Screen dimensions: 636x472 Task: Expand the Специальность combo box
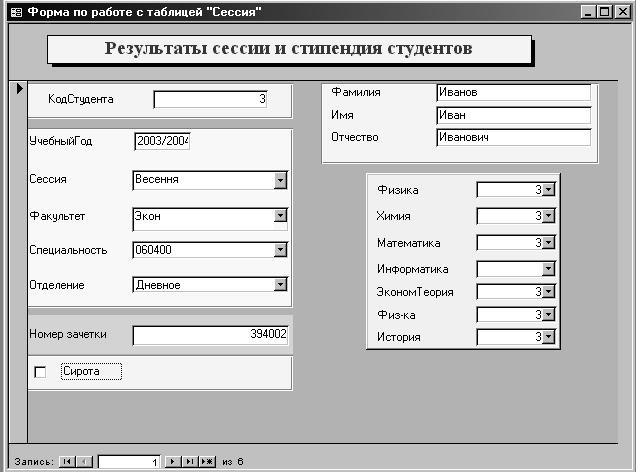point(280,250)
